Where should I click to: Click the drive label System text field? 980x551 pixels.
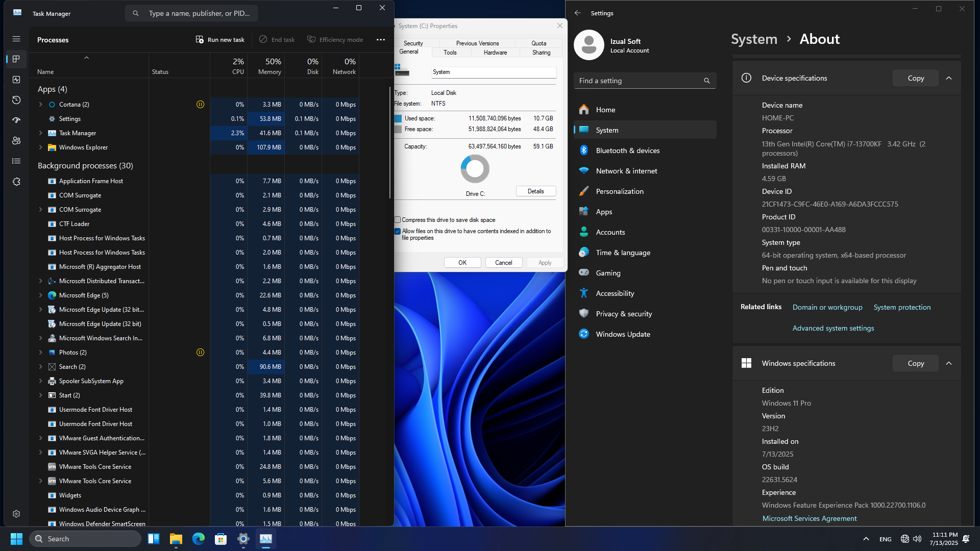(494, 72)
